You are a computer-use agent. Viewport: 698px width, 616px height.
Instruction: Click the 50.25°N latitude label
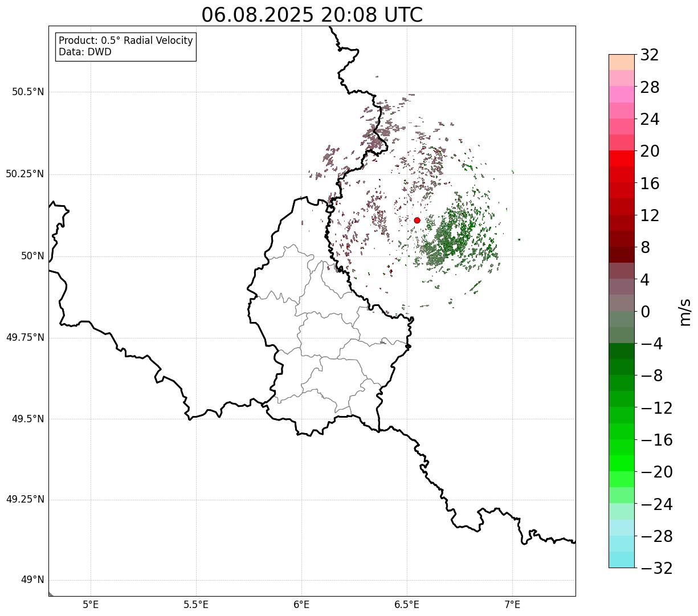click(x=25, y=174)
